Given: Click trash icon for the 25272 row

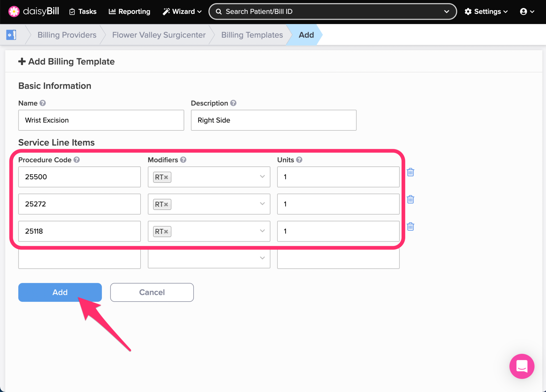Looking at the screenshot, I should point(410,199).
